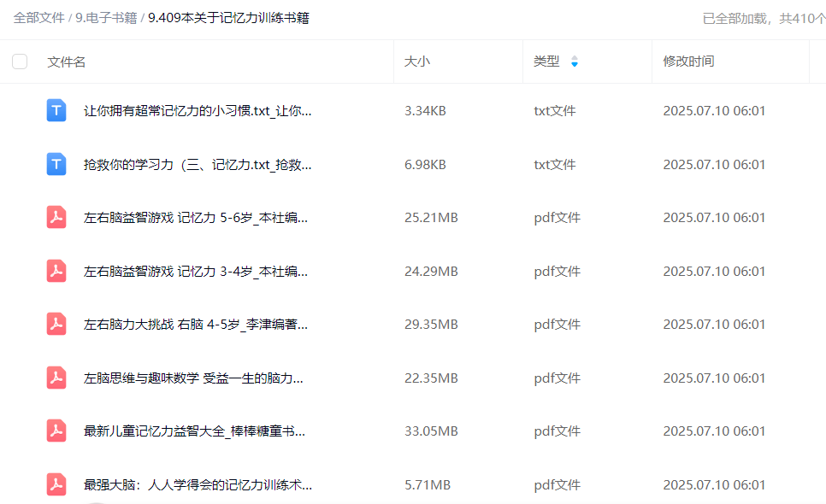
Task: Click the PDF icon for 左脑思维与趣味数学
Action: 56,378
